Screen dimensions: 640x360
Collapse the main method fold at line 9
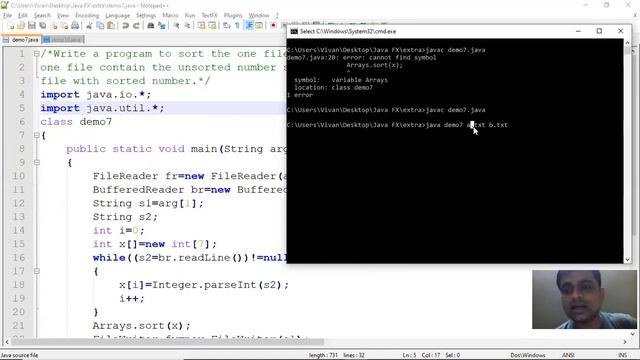(37, 162)
